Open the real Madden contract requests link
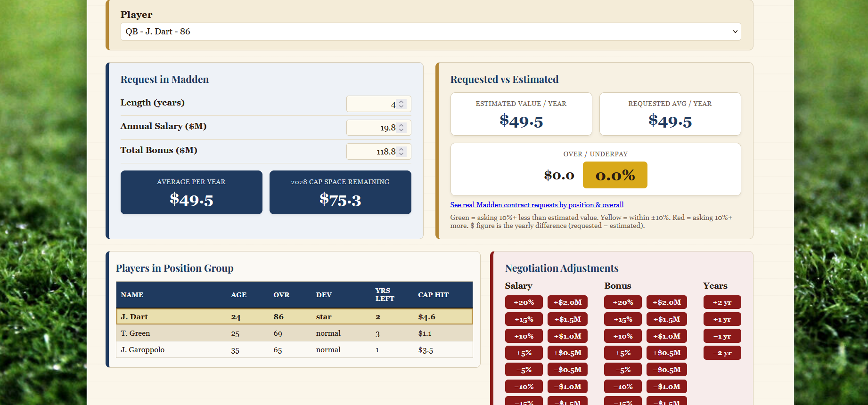 coord(537,205)
